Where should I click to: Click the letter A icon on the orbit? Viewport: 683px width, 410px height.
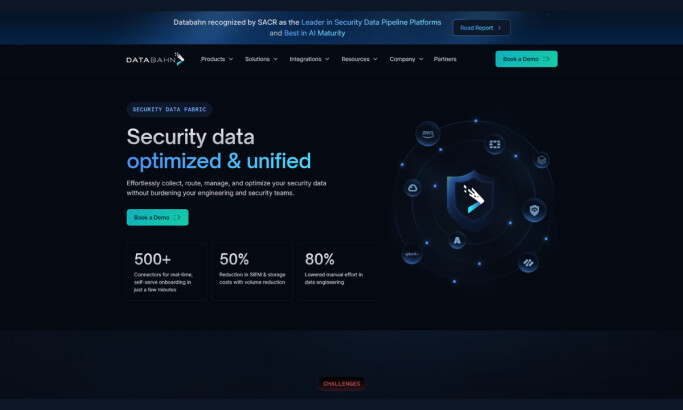click(x=457, y=240)
